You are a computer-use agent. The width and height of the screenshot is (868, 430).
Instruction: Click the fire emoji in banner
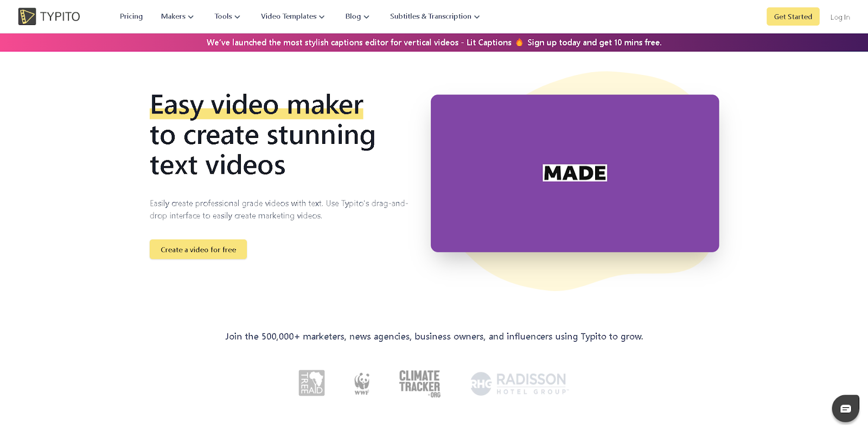519,42
